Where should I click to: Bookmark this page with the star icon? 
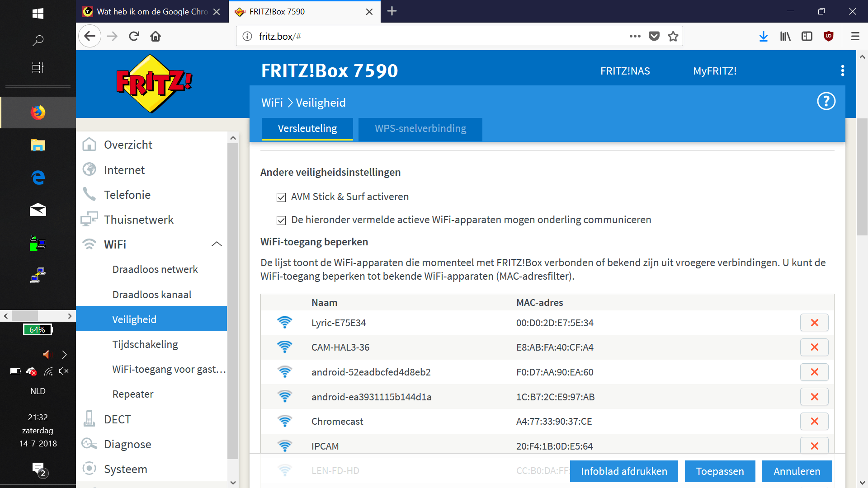(x=673, y=36)
